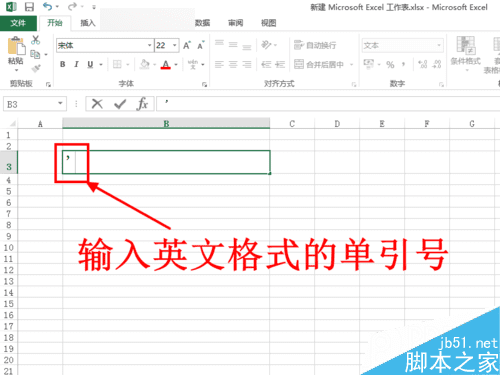Click the Decrease Indent icon
Image resolution: width=500 pixels, height=375 pixels.
coord(266,64)
